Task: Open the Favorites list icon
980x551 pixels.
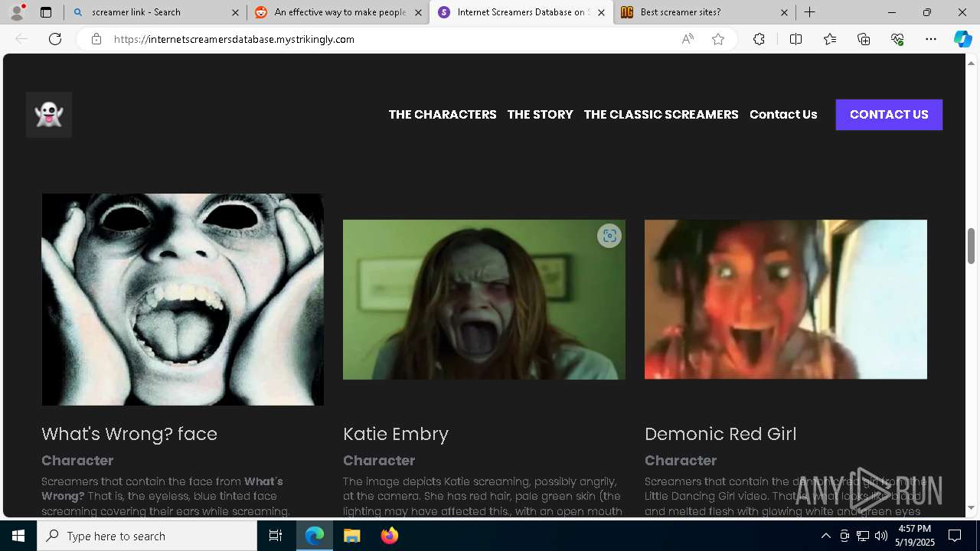Action: tap(830, 39)
